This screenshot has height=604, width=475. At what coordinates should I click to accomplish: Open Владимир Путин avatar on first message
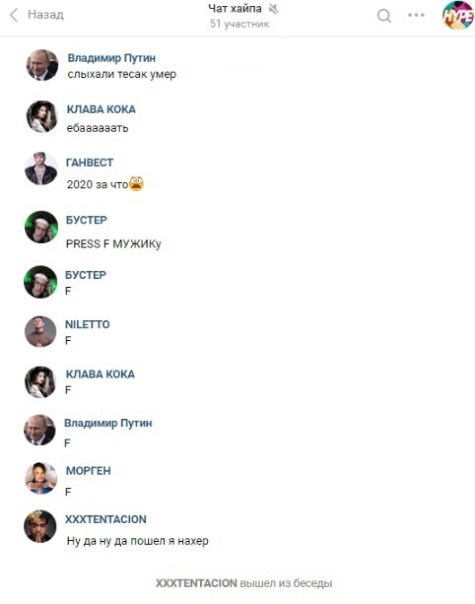(x=42, y=65)
